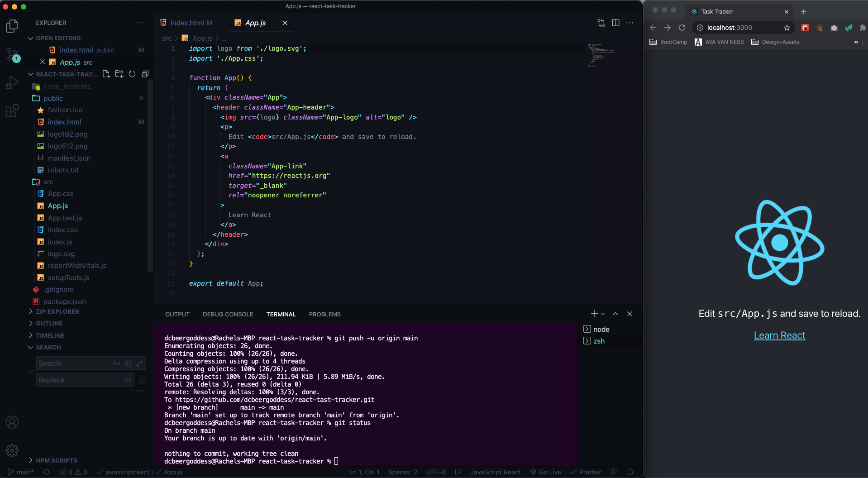868x478 pixels.
Task: Open the Source Control view
Action: pos(12,55)
